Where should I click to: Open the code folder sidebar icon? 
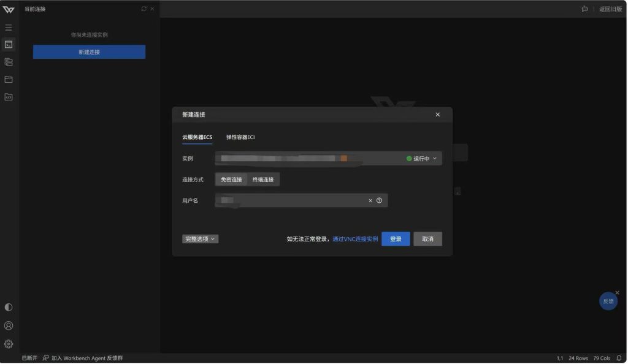point(9,97)
